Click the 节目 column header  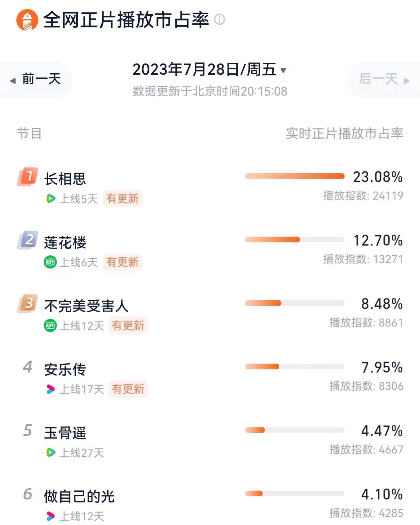point(29,134)
